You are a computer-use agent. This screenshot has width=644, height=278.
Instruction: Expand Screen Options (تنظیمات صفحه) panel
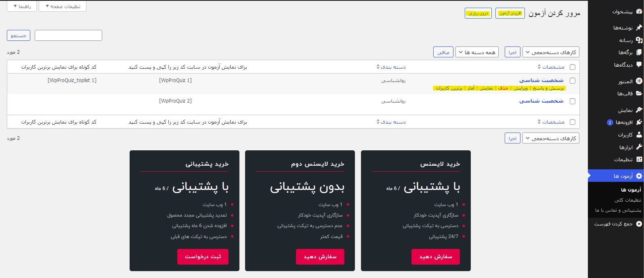click(63, 6)
